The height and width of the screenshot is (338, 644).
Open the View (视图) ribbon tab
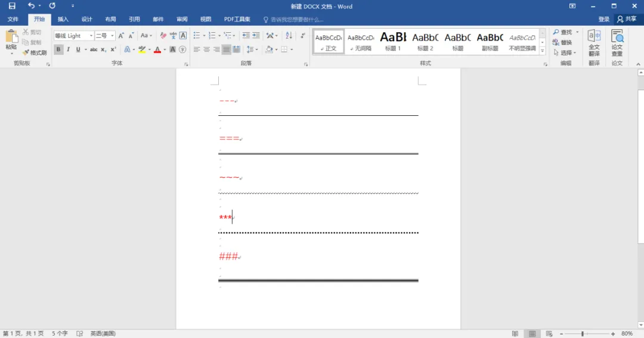tap(206, 19)
